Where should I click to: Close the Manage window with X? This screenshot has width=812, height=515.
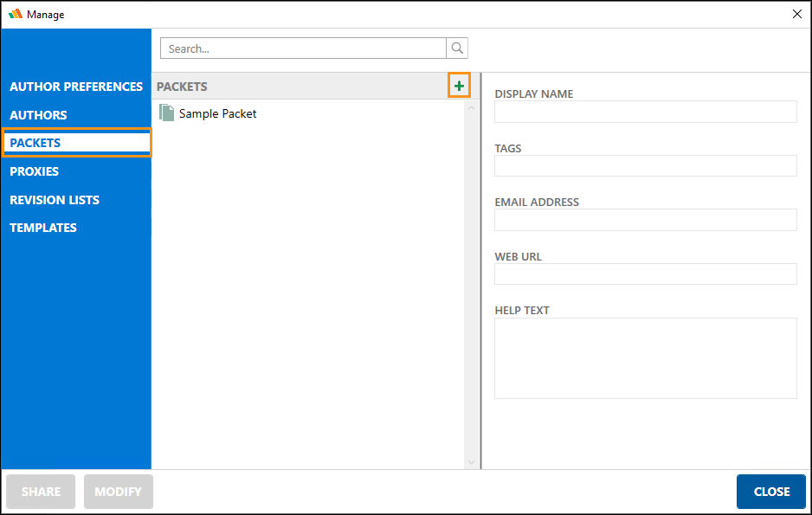(x=797, y=14)
